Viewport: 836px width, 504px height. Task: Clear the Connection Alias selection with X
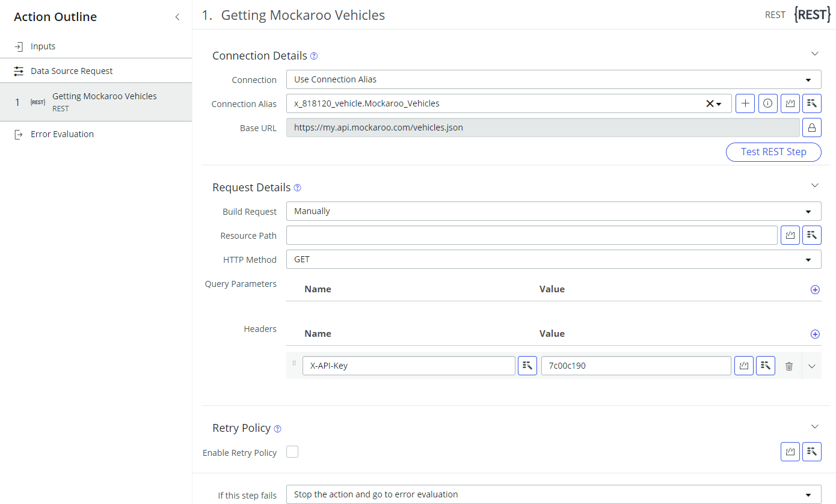point(708,103)
